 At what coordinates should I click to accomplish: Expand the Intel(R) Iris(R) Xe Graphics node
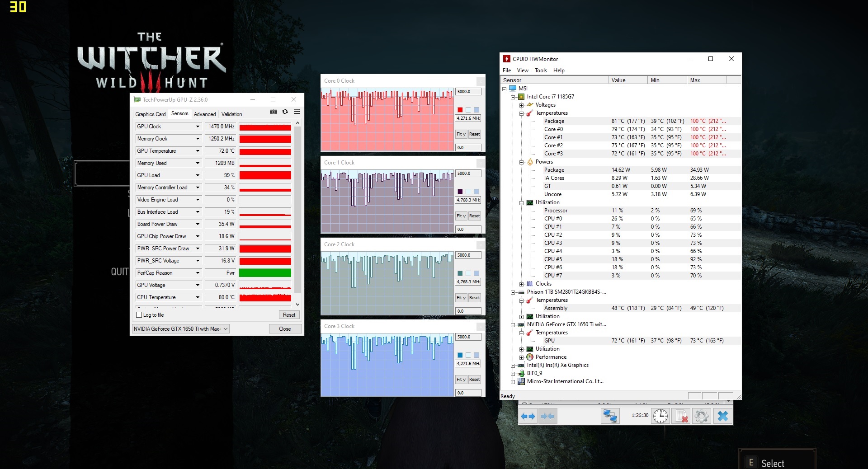(x=513, y=366)
